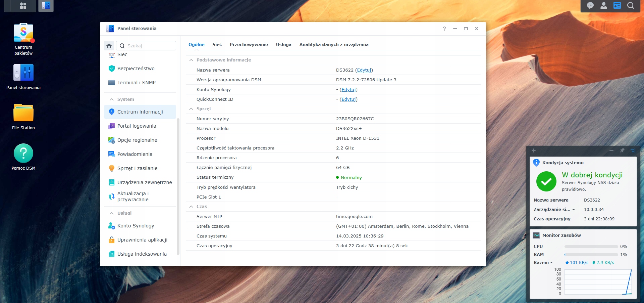Pin the widget panel
The image size is (644, 303).
(x=622, y=150)
